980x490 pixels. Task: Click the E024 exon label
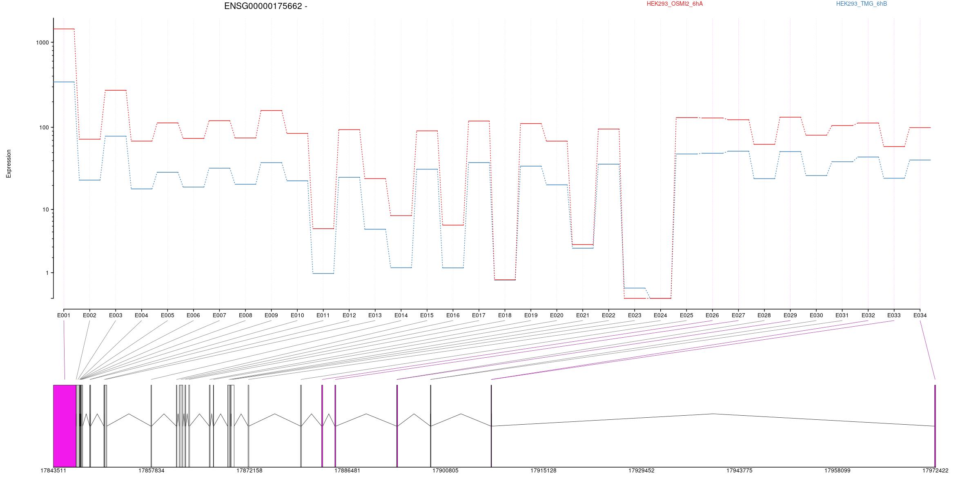tap(660, 315)
